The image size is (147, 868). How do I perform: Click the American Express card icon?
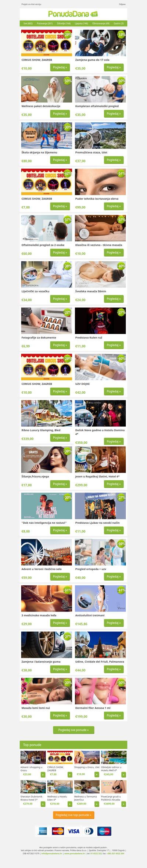tap(43, 831)
